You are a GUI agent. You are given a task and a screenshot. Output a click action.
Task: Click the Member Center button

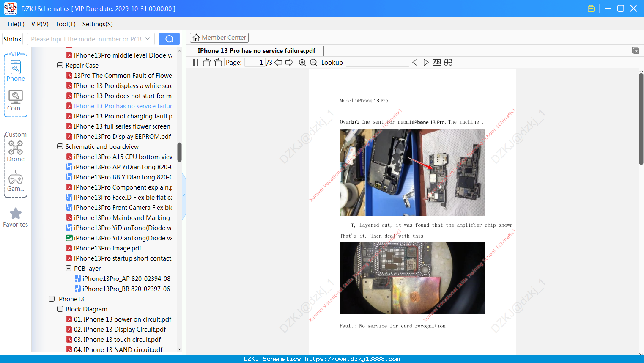219,38
